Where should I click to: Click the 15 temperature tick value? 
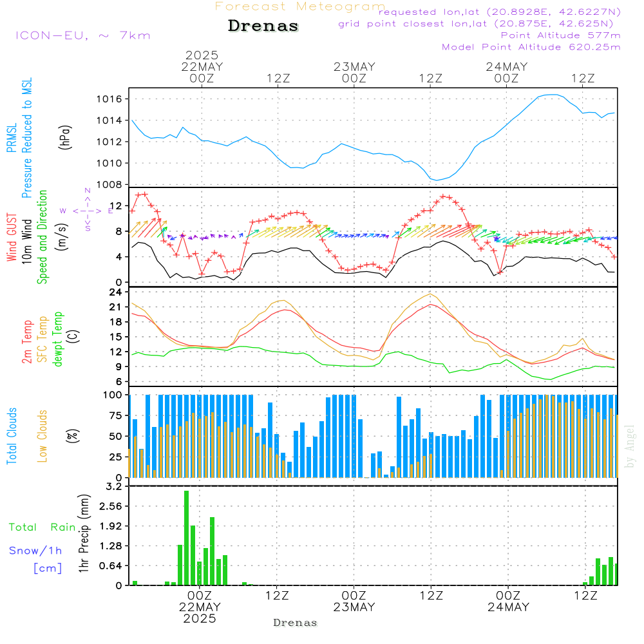[115, 336]
